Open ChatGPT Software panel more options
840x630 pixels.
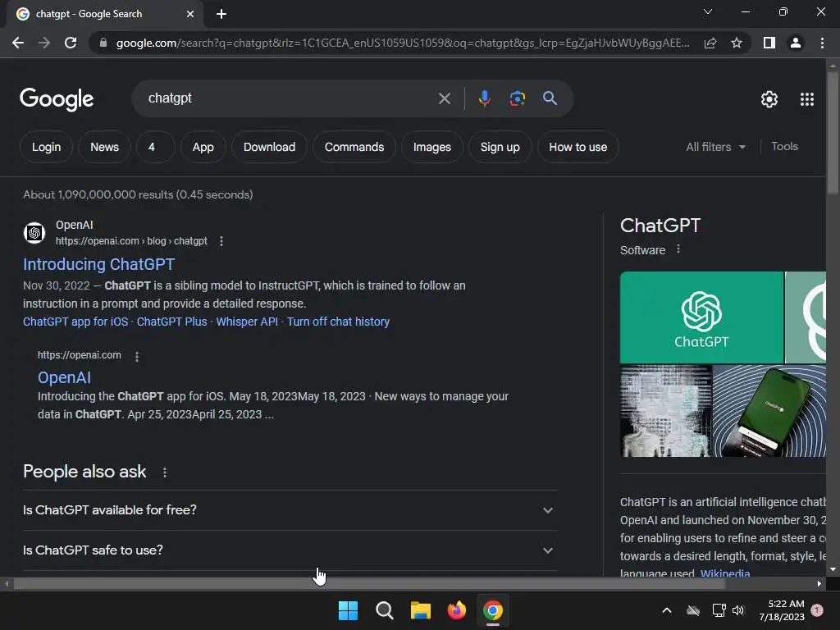(x=678, y=249)
